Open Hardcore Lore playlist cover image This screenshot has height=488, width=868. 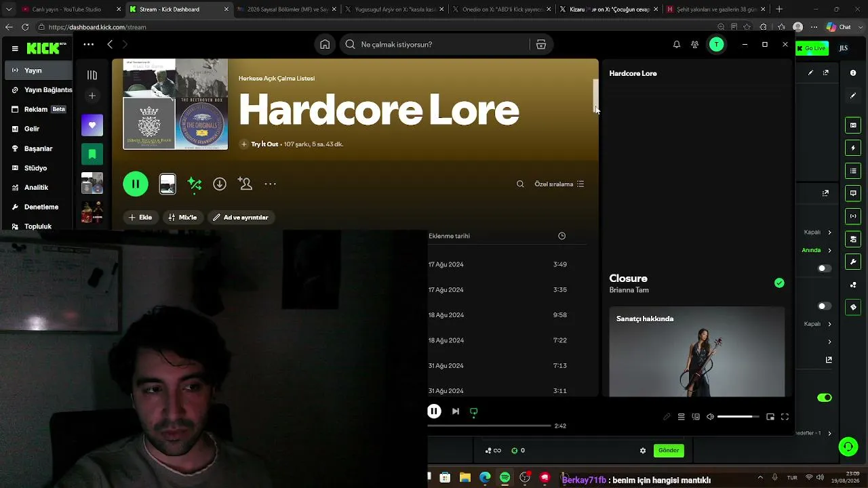(175, 104)
